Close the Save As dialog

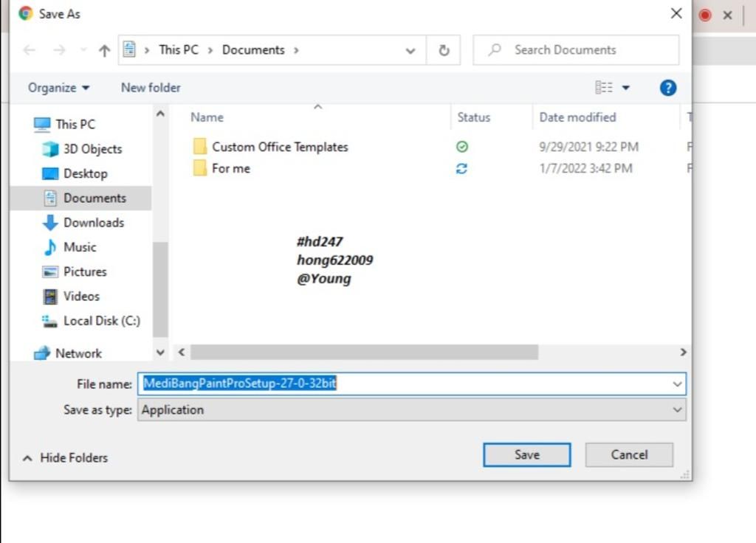pos(676,13)
